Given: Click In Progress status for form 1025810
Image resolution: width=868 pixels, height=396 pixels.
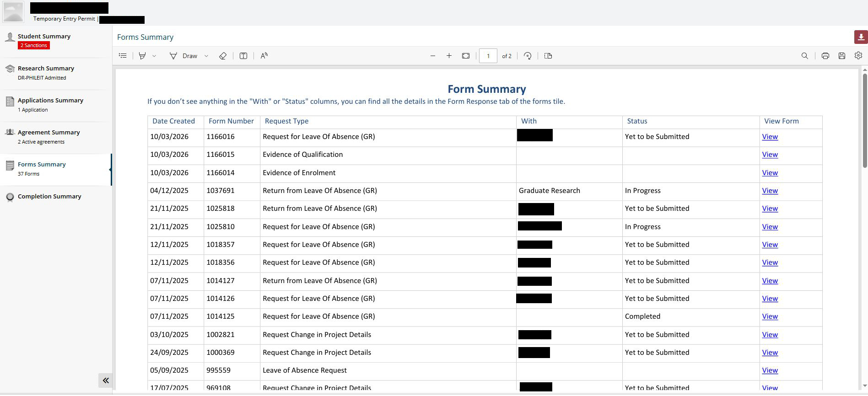Looking at the screenshot, I should click(643, 227).
